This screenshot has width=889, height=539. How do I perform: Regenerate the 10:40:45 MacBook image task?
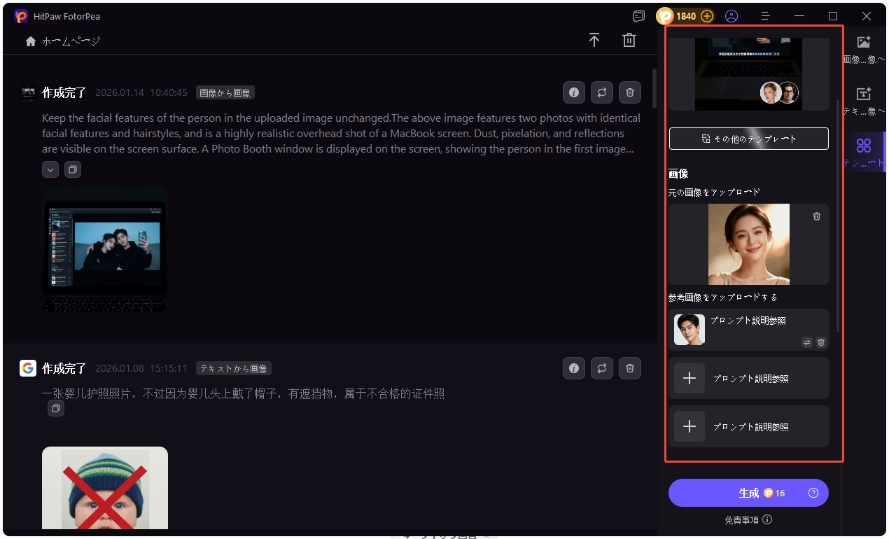[602, 92]
